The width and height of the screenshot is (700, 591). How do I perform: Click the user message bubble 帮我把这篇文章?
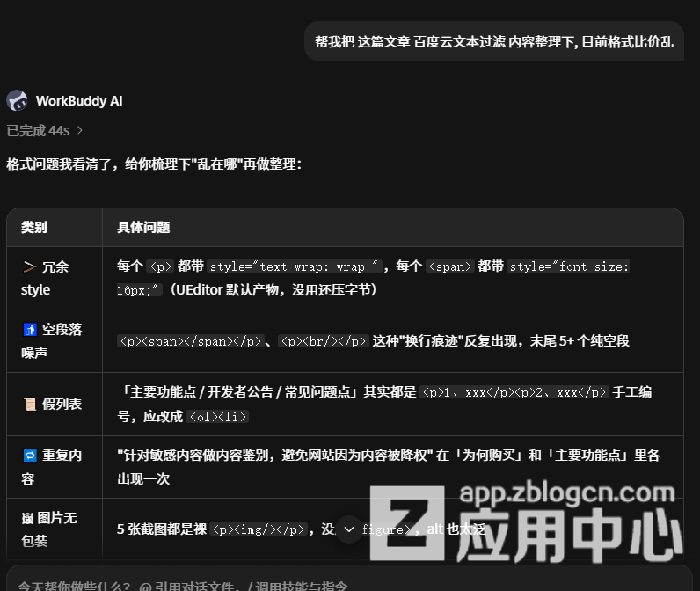pyautogui.click(x=493, y=41)
